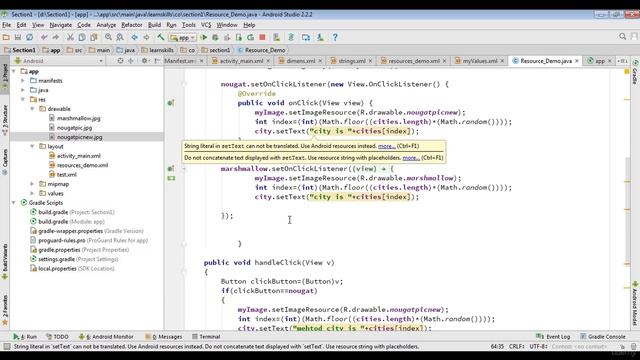The image size is (640, 360).
Task: Open the Messages tool window
Action: [163, 336]
